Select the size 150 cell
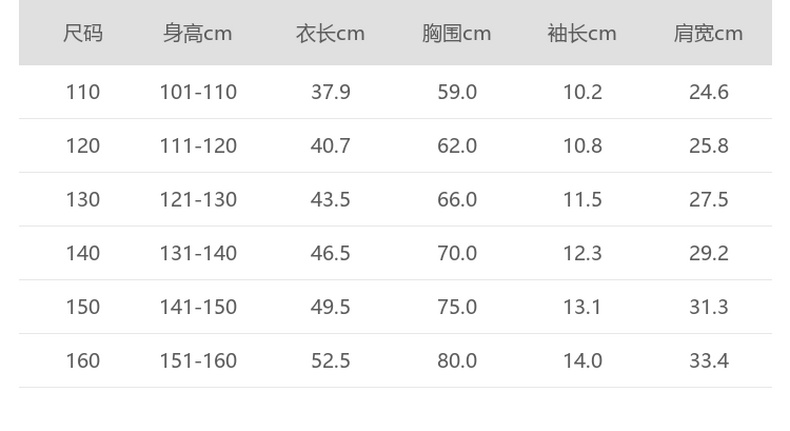The width and height of the screenshot is (790, 431). pyautogui.click(x=83, y=306)
